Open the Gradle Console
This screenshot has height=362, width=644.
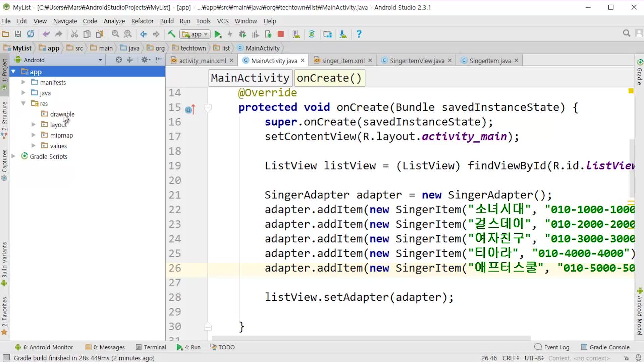coord(605,347)
